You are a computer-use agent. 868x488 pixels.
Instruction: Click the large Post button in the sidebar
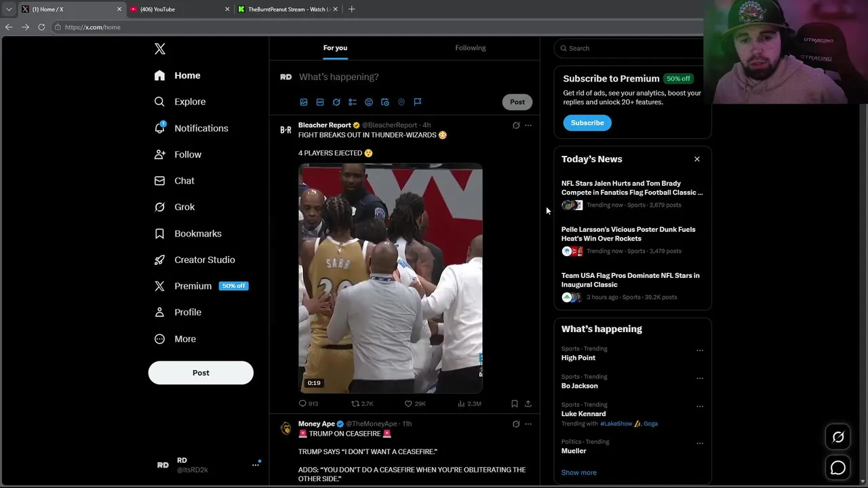pos(201,373)
